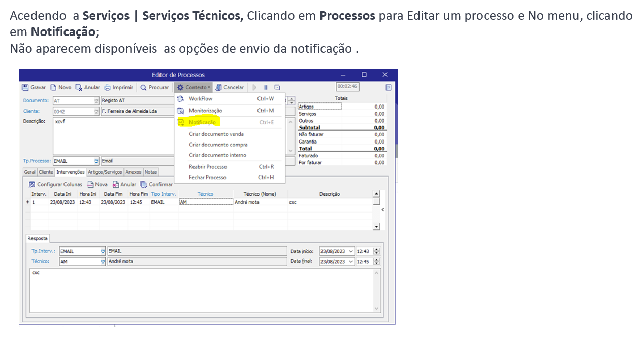Choose Fechar Processo menu entry
This screenshot has height=353, width=644.
coord(207,178)
